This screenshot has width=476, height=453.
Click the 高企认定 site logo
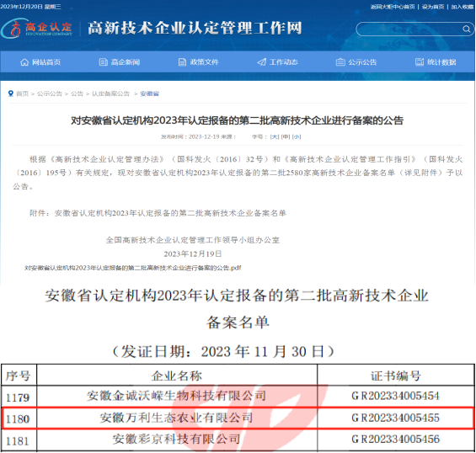[x=37, y=29]
